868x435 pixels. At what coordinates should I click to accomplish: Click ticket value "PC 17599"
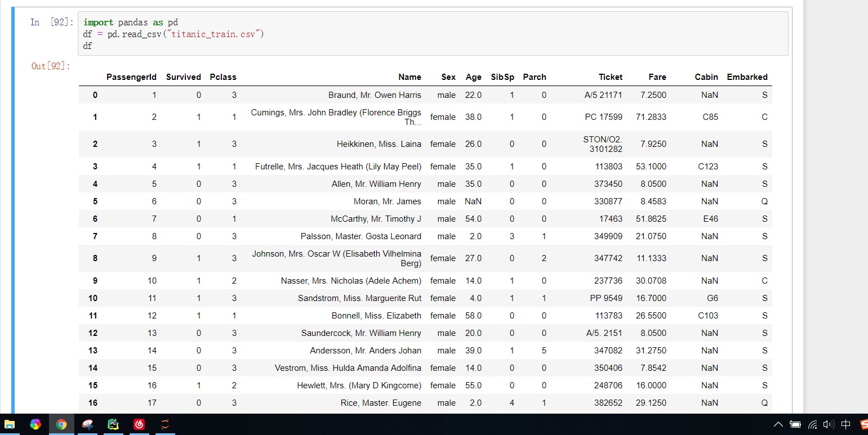pos(604,117)
